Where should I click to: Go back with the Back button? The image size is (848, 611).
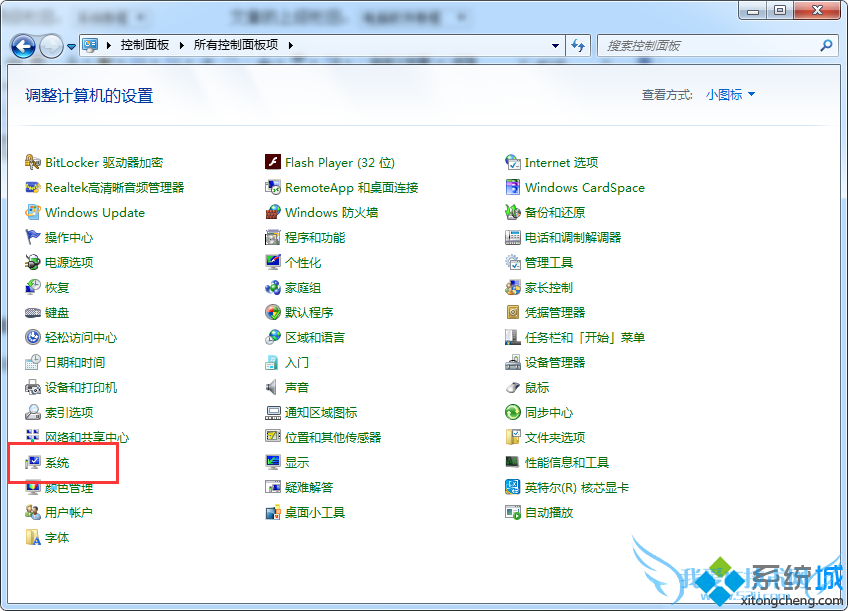point(24,47)
